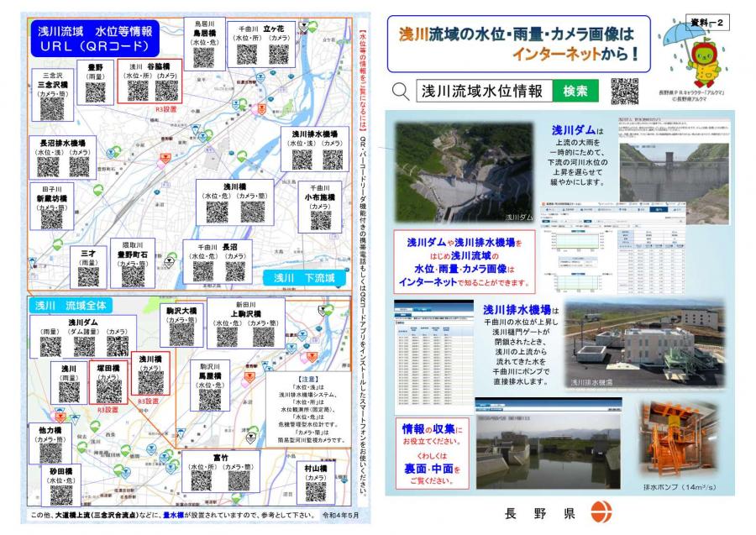Open the river gate camera image

click(x=549, y=451)
